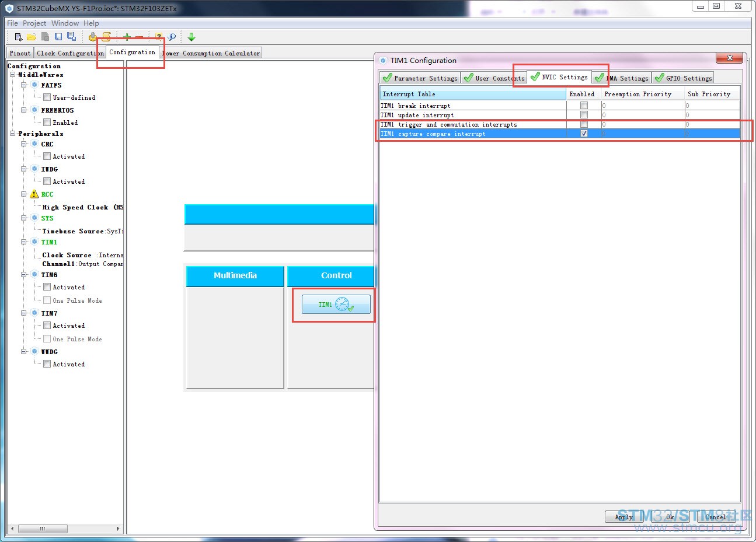
Task: Tick IWDG Activated checkbox
Action: (47, 181)
